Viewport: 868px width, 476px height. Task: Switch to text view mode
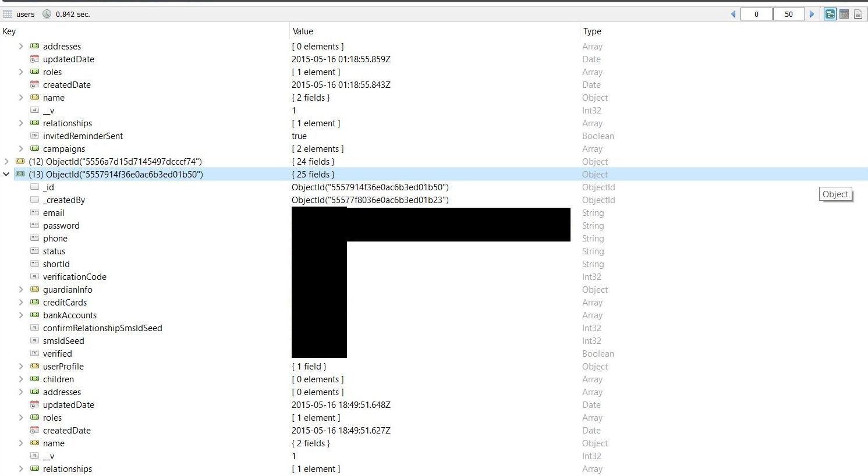point(858,14)
